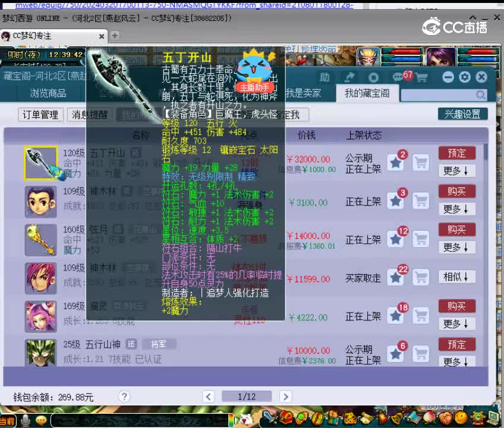
Task: Switch to 我是卖家 tab
Action: pyautogui.click(x=303, y=93)
